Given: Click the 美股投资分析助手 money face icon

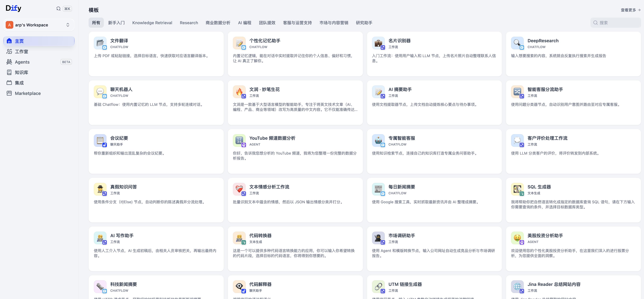Looking at the screenshot, I should click(x=517, y=238).
